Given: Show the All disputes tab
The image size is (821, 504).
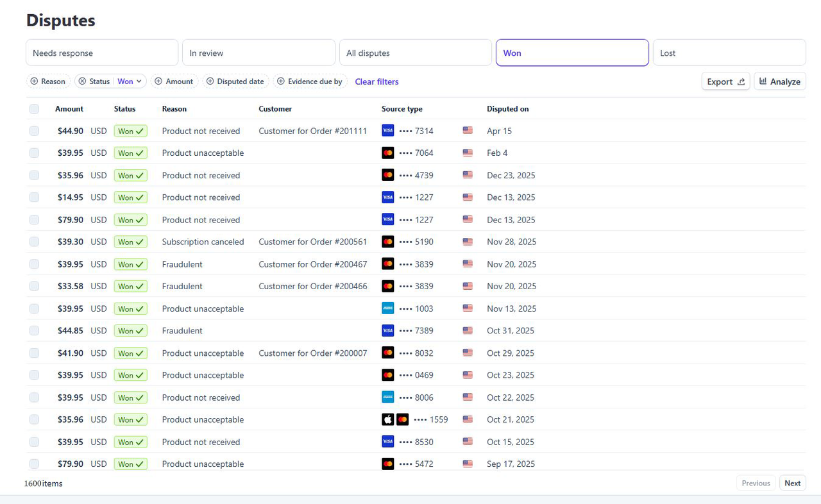Looking at the screenshot, I should [416, 53].
